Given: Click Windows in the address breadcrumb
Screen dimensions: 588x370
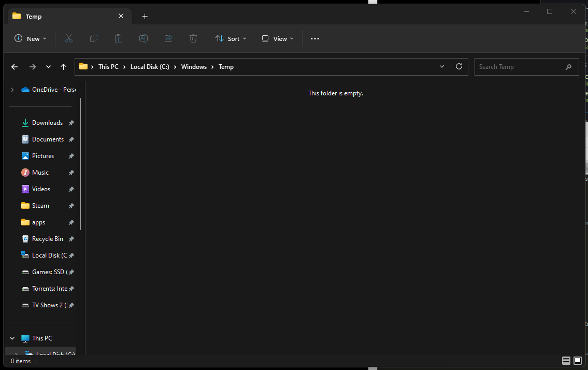Looking at the screenshot, I should coord(194,67).
